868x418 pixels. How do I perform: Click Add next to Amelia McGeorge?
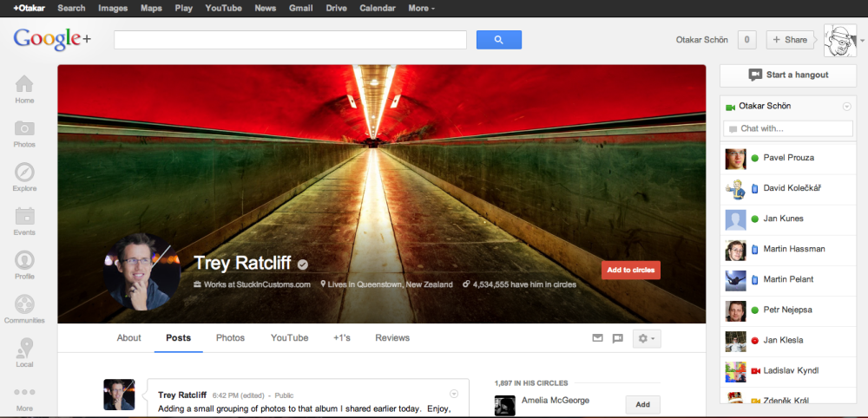click(642, 404)
